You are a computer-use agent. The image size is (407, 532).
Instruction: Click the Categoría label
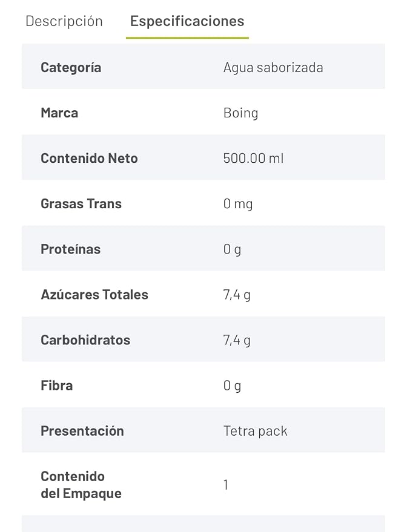pos(71,68)
